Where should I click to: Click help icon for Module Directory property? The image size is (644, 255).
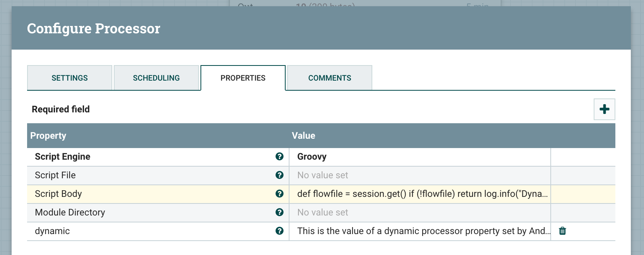(x=279, y=212)
